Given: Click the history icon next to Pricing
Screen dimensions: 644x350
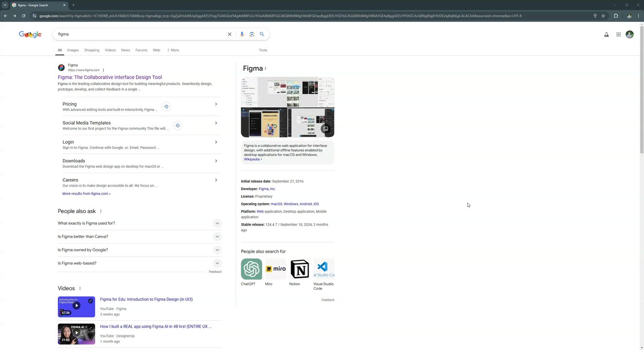Looking at the screenshot, I should pos(166,106).
